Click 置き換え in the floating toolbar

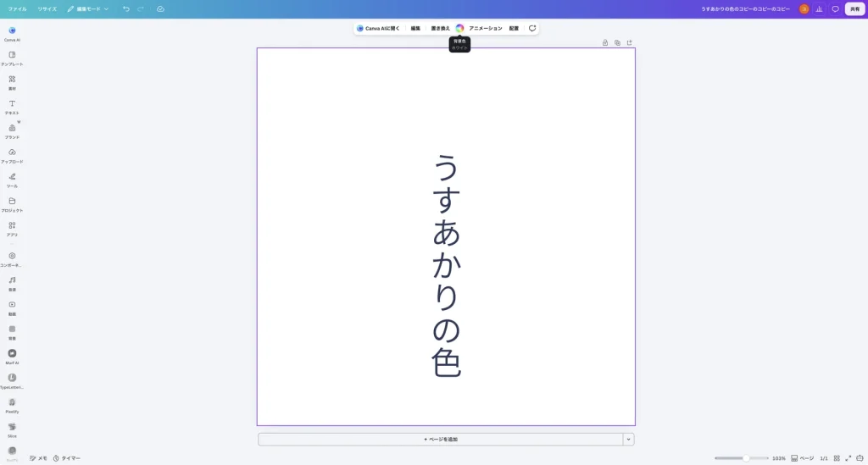(x=441, y=28)
